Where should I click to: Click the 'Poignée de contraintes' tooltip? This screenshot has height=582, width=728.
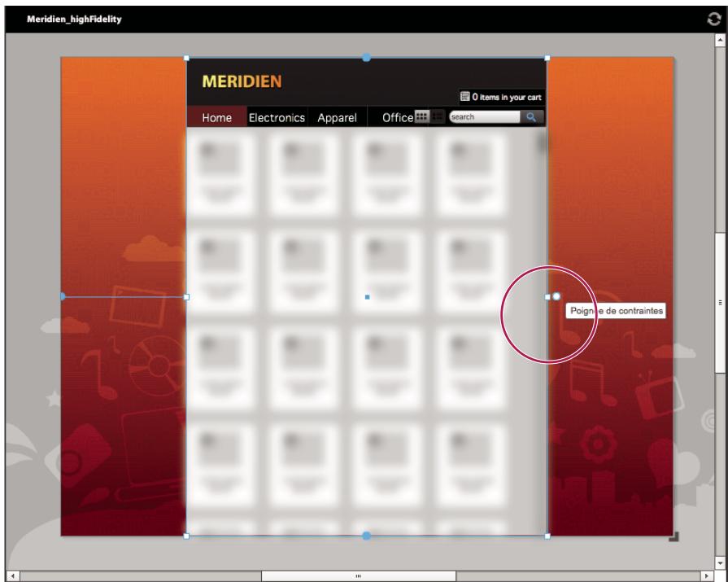pyautogui.click(x=616, y=311)
